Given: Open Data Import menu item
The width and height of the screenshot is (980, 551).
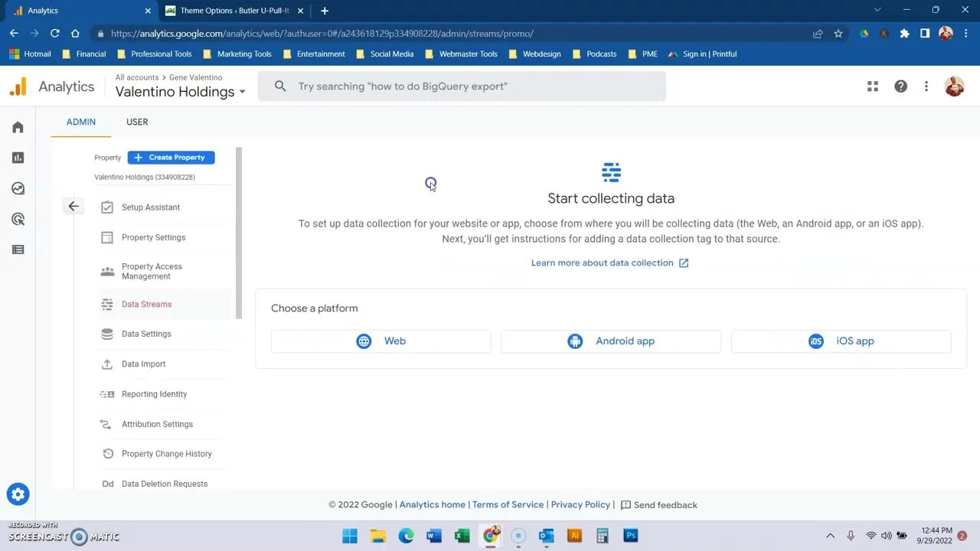Looking at the screenshot, I should tap(143, 364).
